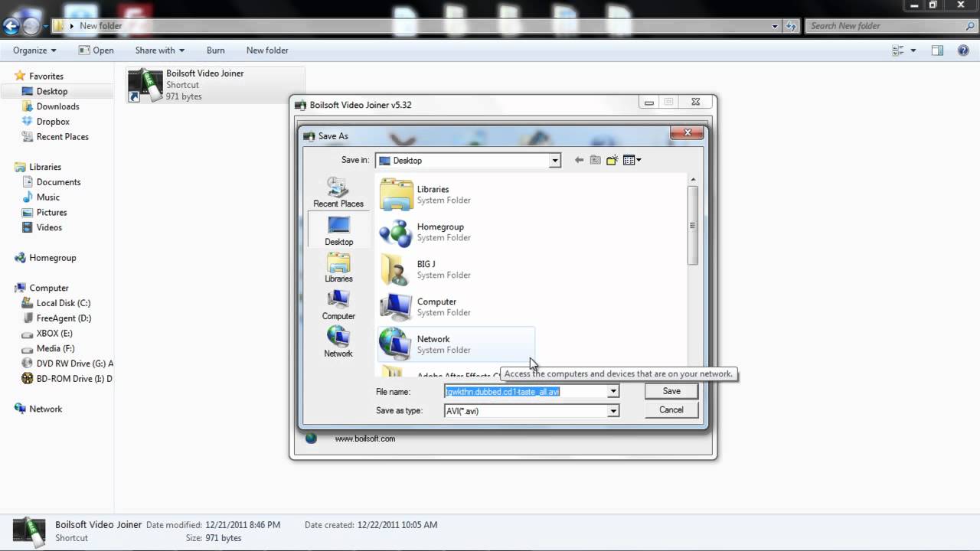Click the www.boilsoft.com link
Image resolution: width=980 pixels, height=551 pixels.
pyautogui.click(x=365, y=439)
